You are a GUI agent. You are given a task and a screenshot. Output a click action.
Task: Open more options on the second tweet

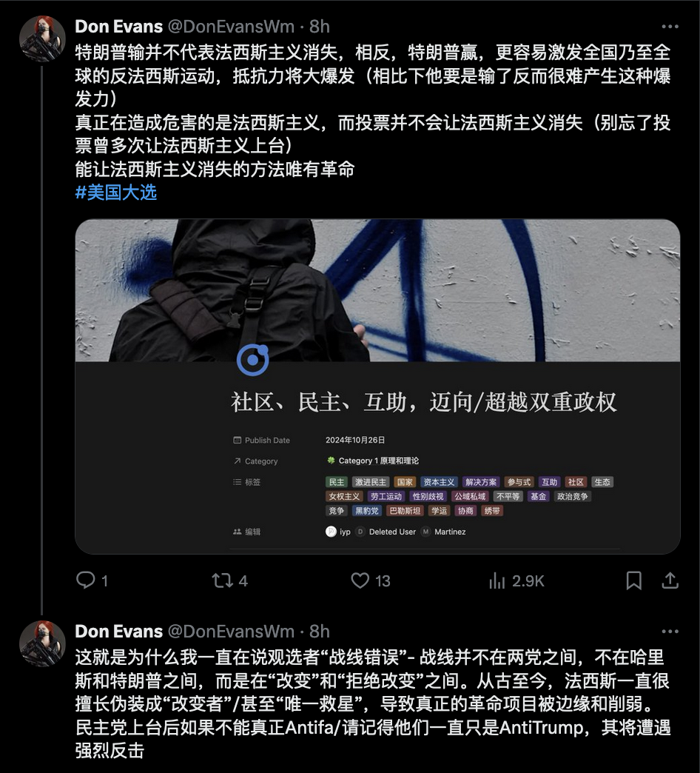[x=670, y=632]
